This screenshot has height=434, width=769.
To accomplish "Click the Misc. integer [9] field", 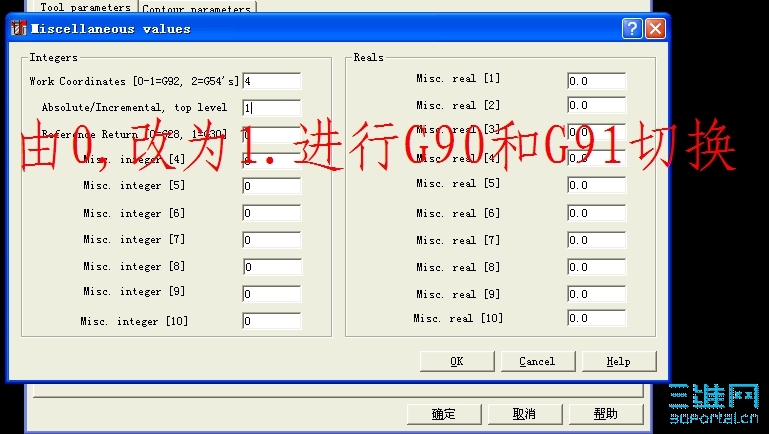I will coord(272,294).
